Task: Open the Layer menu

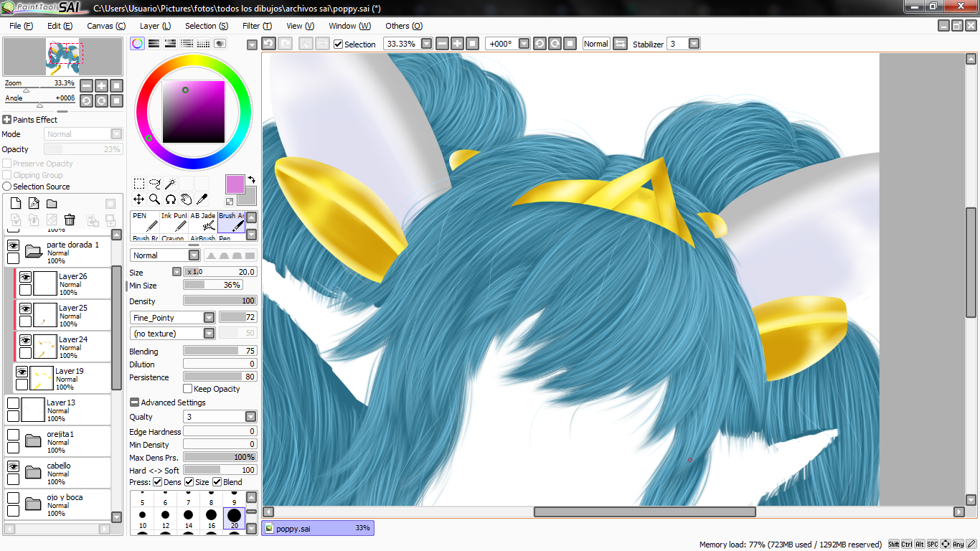Action: [x=155, y=26]
